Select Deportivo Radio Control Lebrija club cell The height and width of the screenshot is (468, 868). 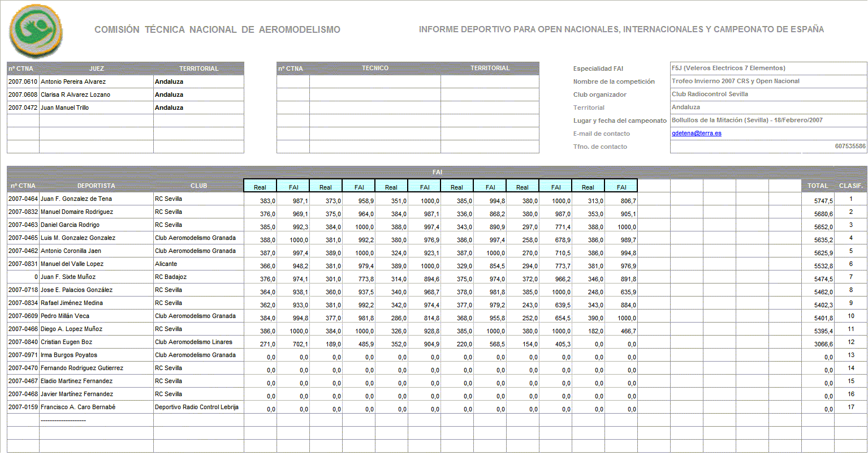pyautogui.click(x=197, y=407)
